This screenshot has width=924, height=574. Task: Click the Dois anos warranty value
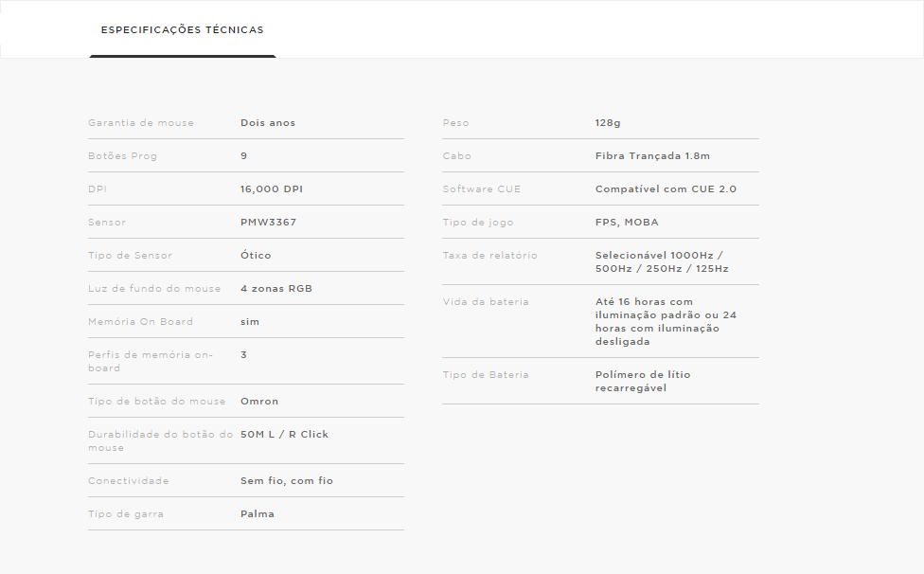pyautogui.click(x=268, y=122)
